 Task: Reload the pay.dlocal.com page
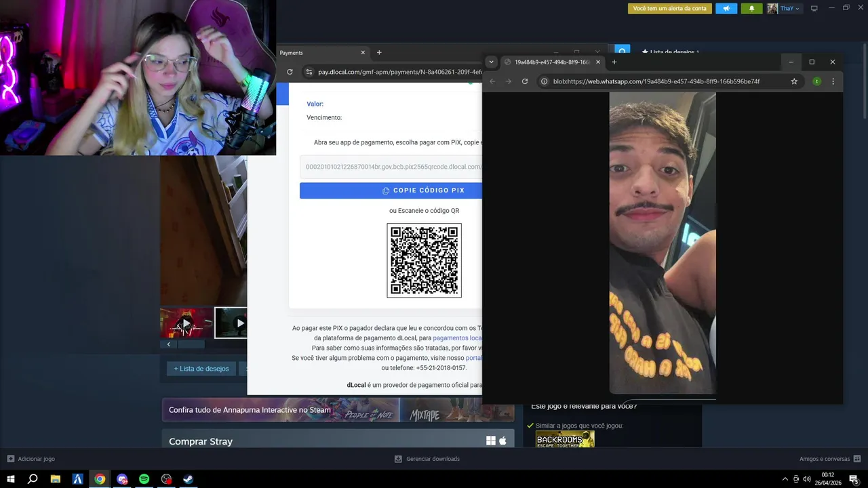290,72
